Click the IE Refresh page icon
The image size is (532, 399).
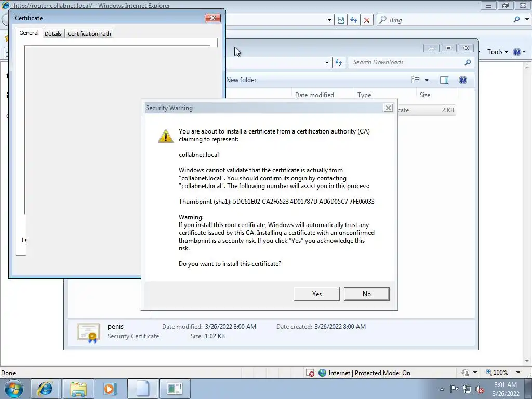(x=354, y=20)
